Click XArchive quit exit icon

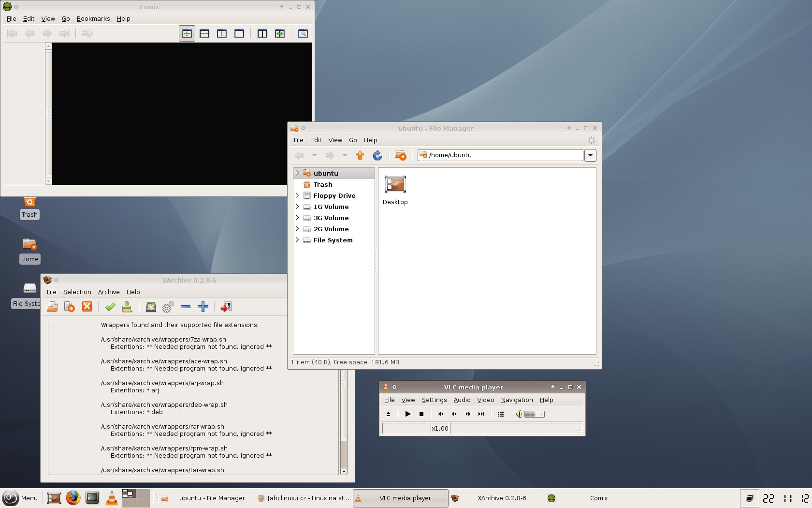click(x=226, y=307)
